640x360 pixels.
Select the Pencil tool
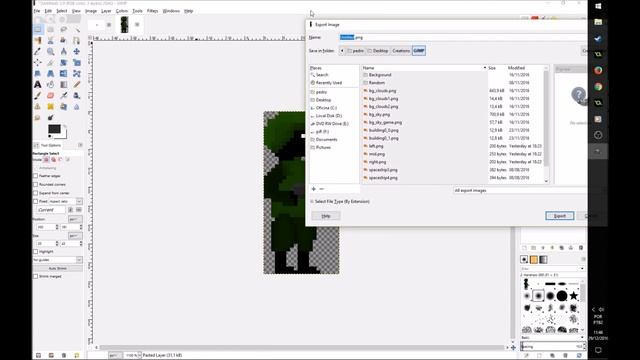[x=77, y=84]
